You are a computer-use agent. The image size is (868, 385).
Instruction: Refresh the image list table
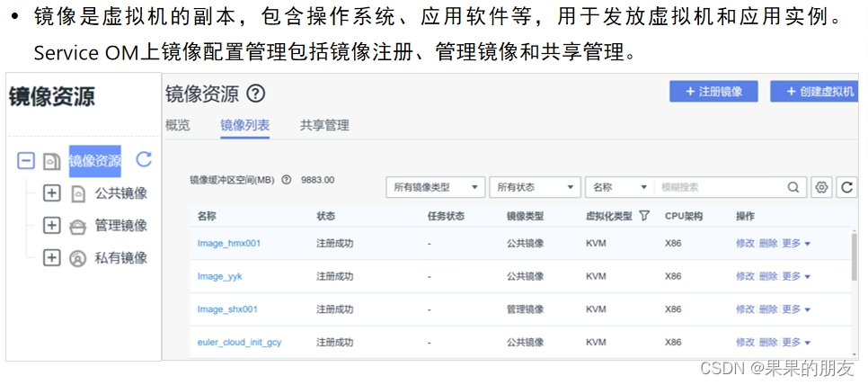tap(846, 187)
